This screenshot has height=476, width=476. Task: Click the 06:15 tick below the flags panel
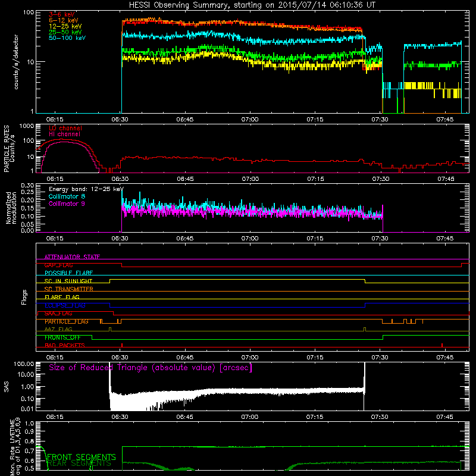tap(55, 358)
